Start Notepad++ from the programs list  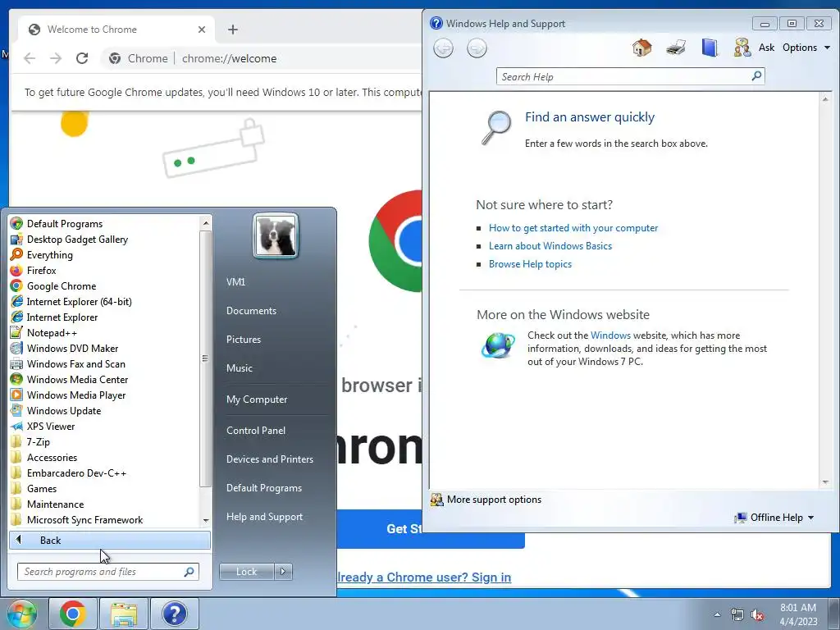52,333
